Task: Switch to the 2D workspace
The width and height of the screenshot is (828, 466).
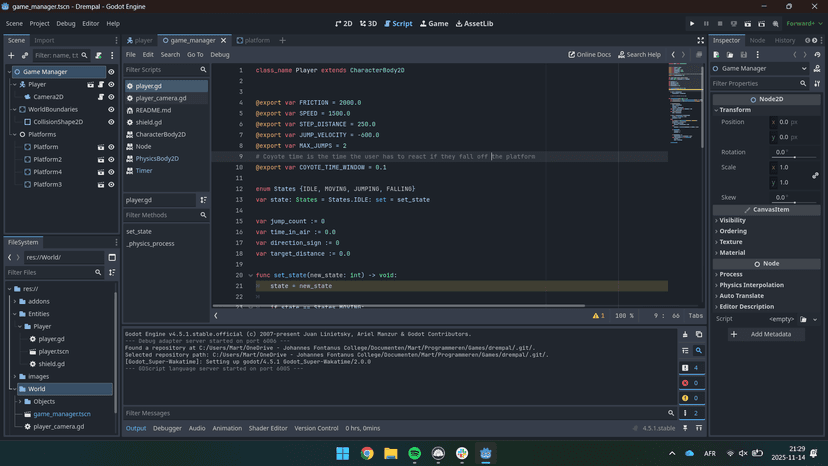Action: (342, 23)
